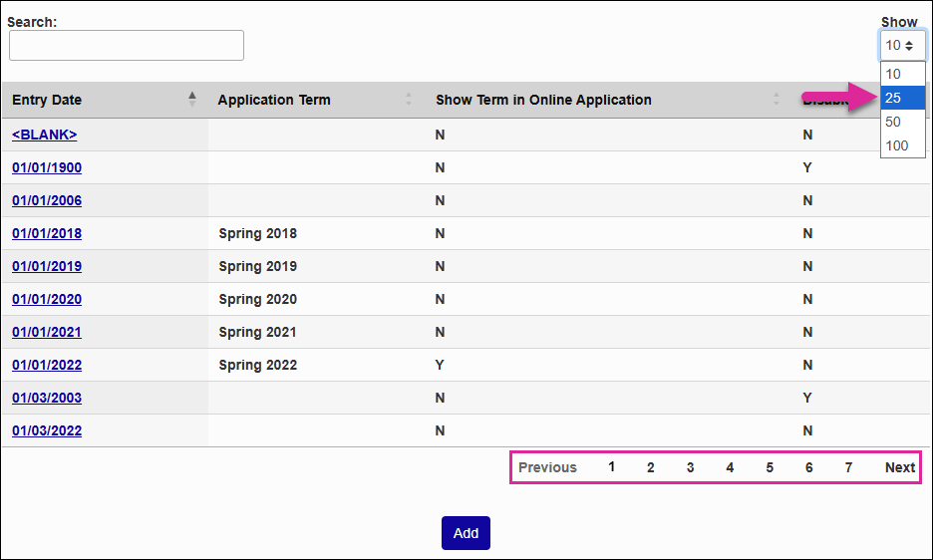Click the Y disabled value in 01/03/2003 row

807,398
